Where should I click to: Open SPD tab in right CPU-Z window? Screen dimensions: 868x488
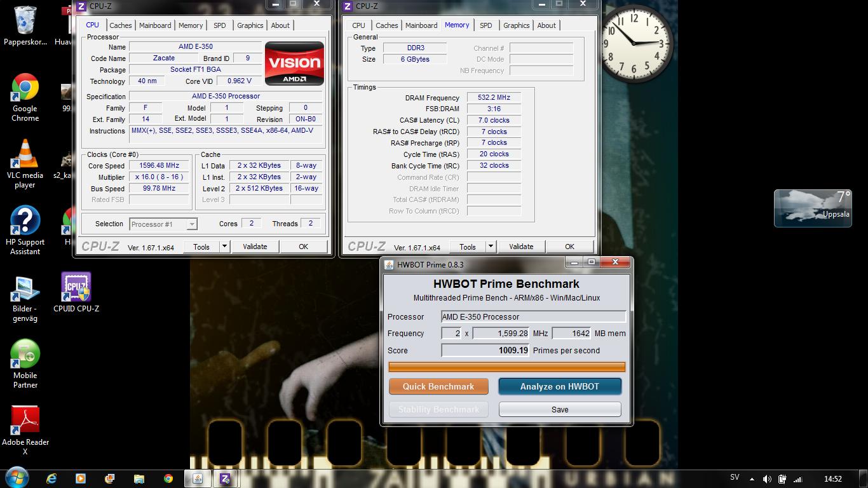pyautogui.click(x=485, y=25)
